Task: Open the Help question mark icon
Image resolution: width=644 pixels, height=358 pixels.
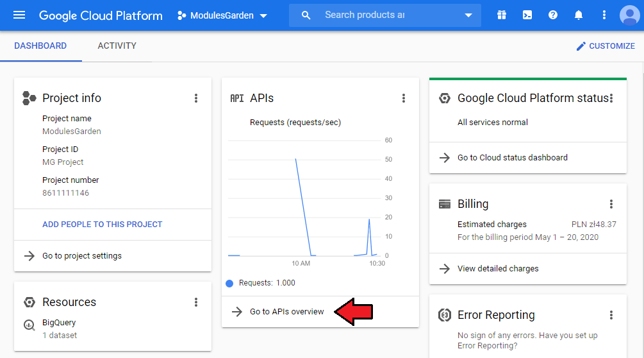Action: pyautogui.click(x=553, y=15)
